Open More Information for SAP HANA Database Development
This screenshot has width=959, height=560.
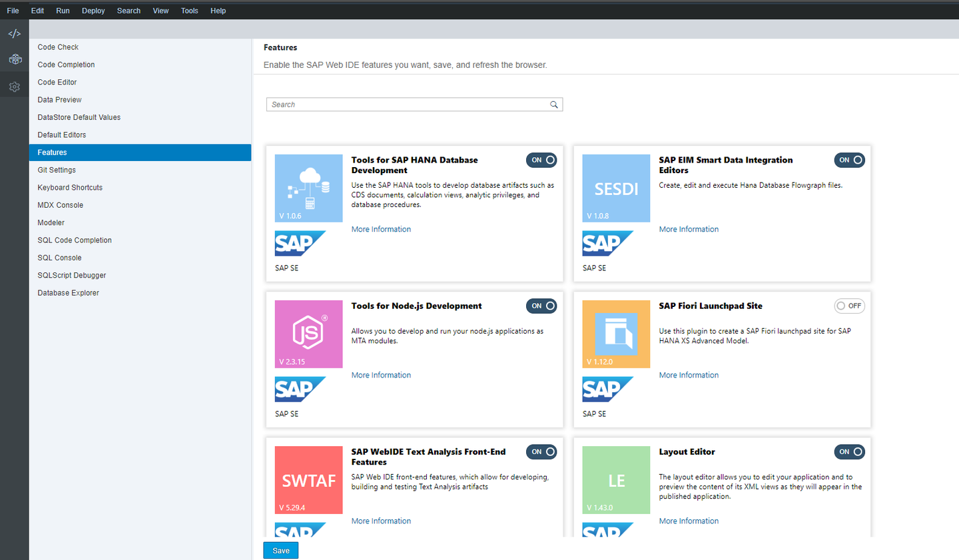[x=381, y=229]
